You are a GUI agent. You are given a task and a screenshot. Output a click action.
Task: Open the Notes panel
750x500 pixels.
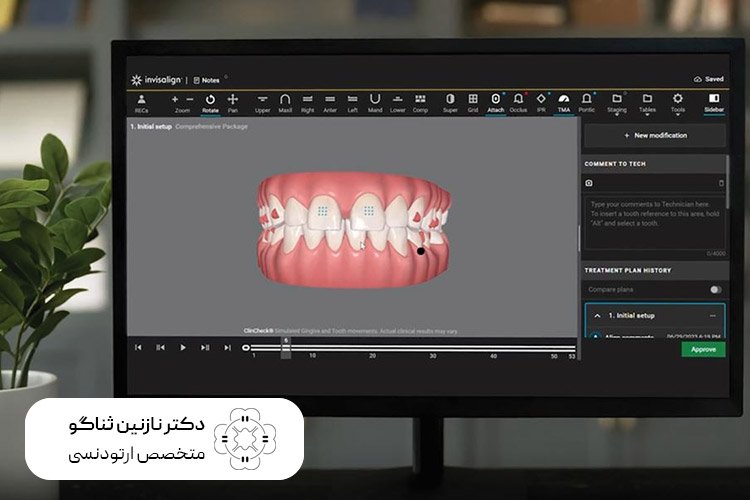207,80
